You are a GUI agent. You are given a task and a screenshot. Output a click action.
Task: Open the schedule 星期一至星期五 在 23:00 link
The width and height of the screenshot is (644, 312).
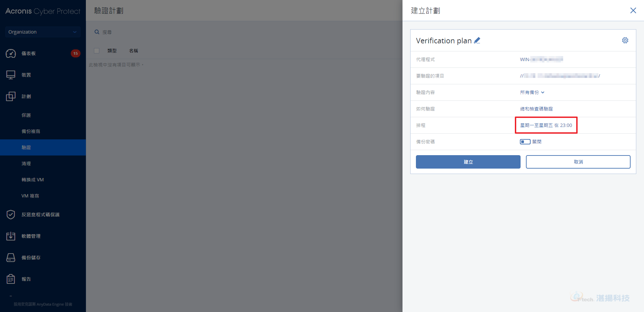tap(546, 125)
